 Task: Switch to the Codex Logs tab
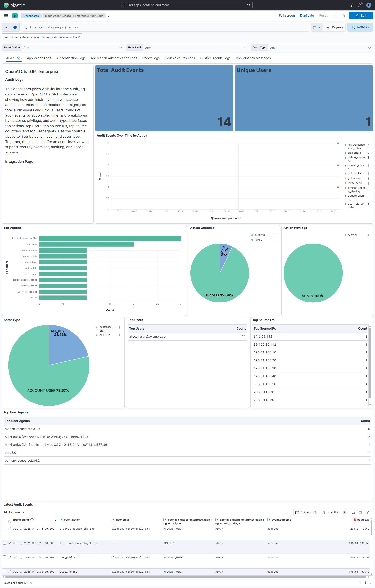click(151, 58)
